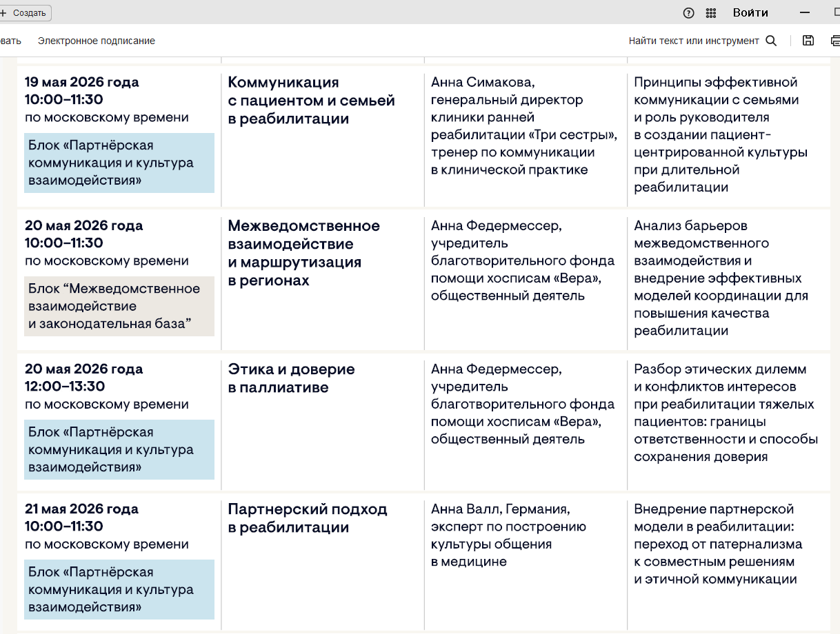Print the document using the printer icon

click(834, 41)
